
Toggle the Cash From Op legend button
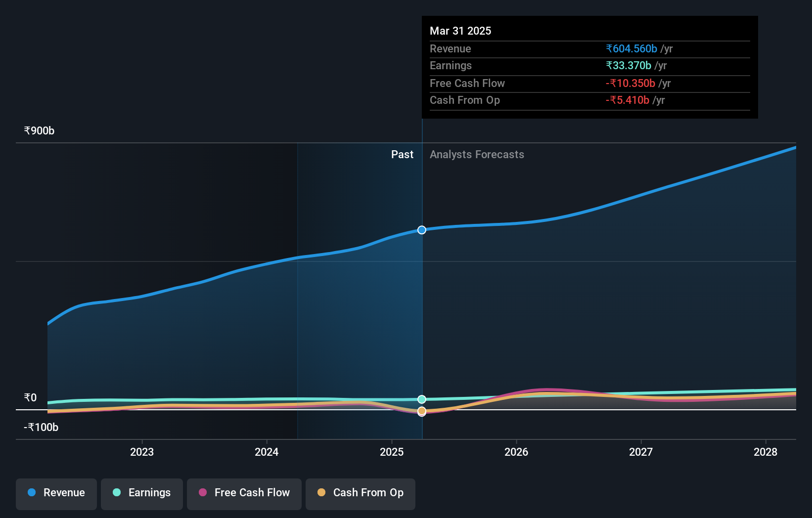coord(361,494)
